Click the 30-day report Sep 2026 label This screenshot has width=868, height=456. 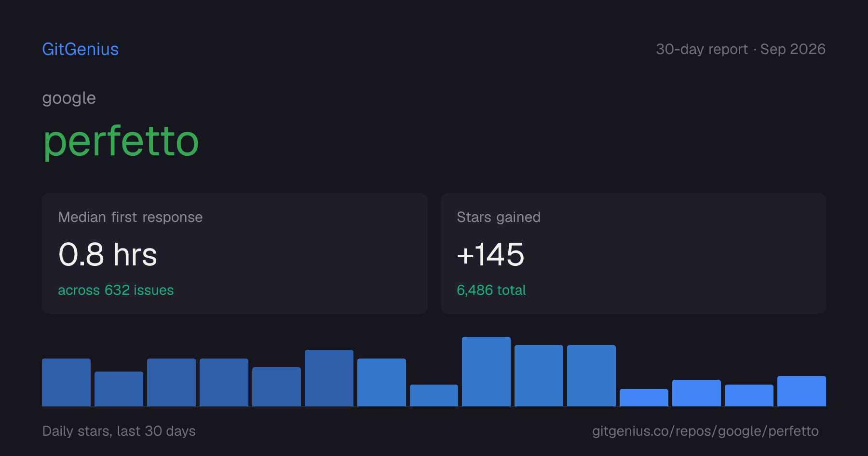click(x=740, y=49)
